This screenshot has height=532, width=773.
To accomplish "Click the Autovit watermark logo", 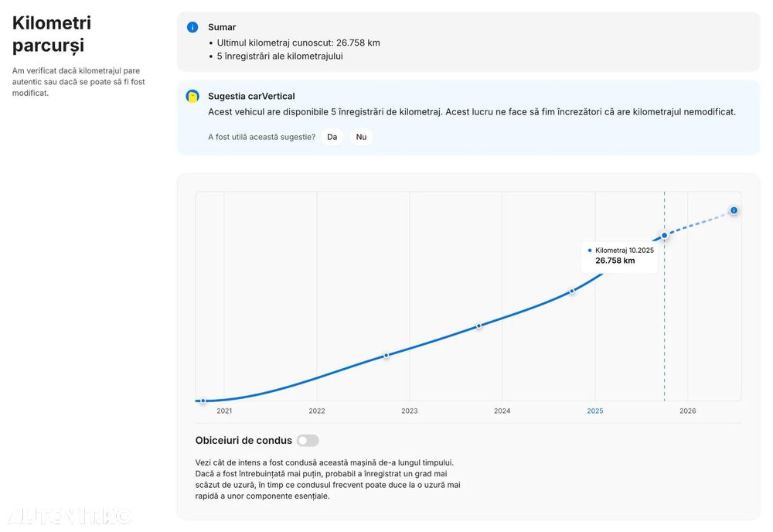I will [x=70, y=517].
